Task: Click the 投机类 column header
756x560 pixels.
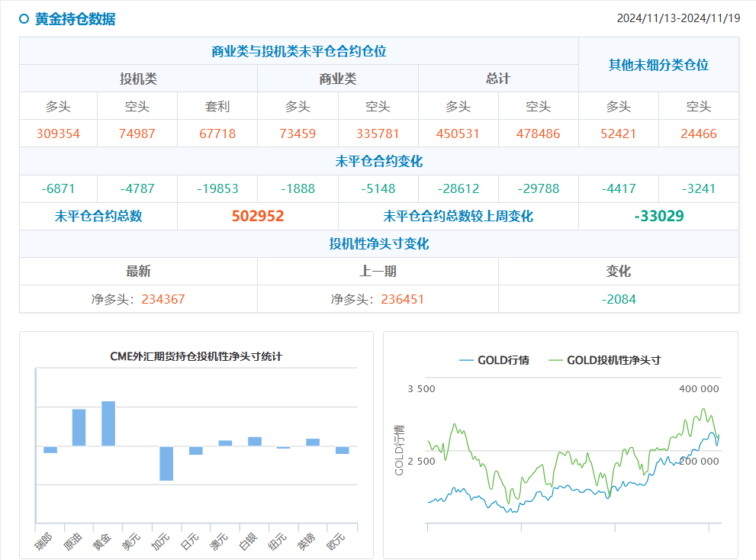Action: coord(138,79)
